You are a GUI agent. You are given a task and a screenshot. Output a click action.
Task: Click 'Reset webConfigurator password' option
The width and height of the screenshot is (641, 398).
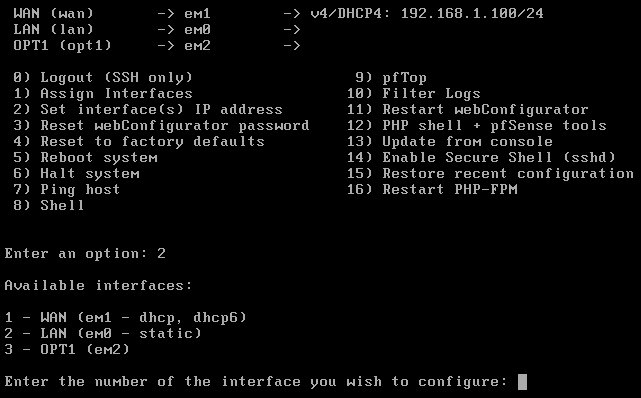(x=161, y=125)
